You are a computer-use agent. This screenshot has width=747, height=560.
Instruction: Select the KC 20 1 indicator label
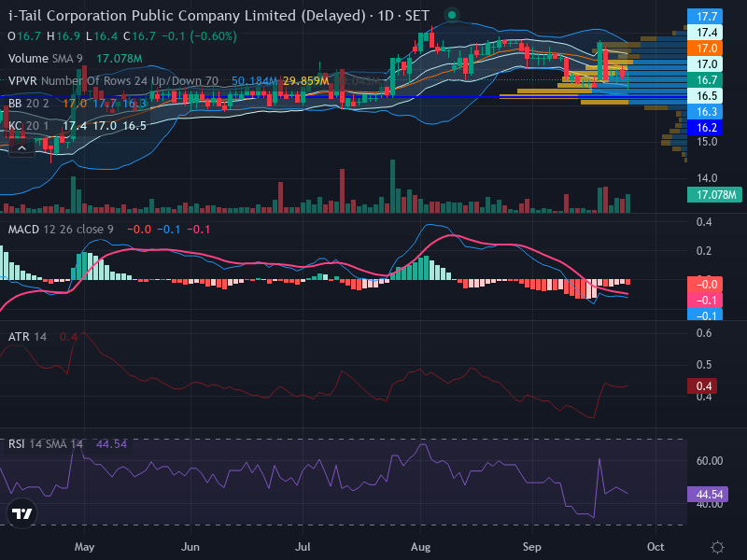pyautogui.click(x=29, y=126)
